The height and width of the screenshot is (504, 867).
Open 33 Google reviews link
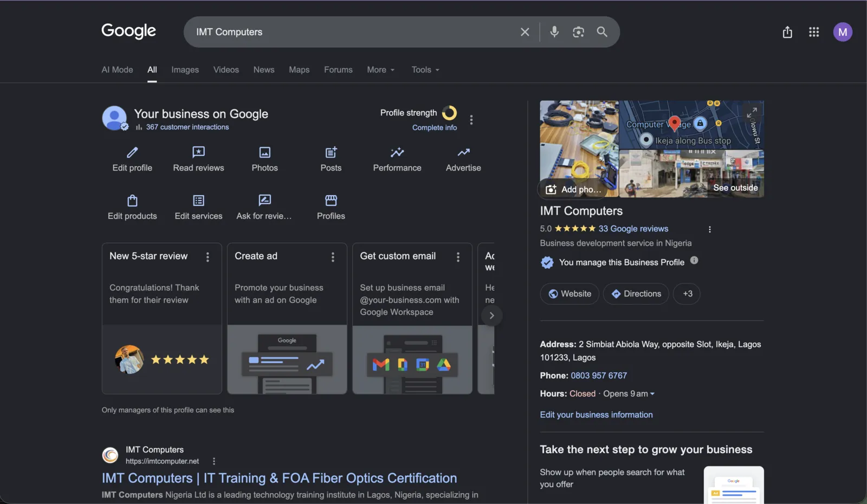click(x=633, y=229)
